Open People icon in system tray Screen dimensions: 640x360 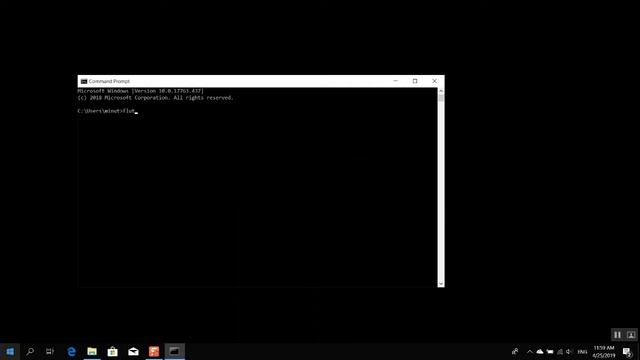coord(515,351)
